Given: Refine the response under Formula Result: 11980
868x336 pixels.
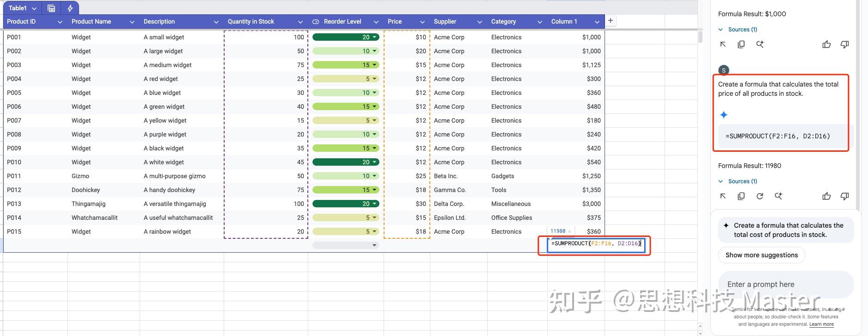Looking at the screenshot, I should [778, 196].
